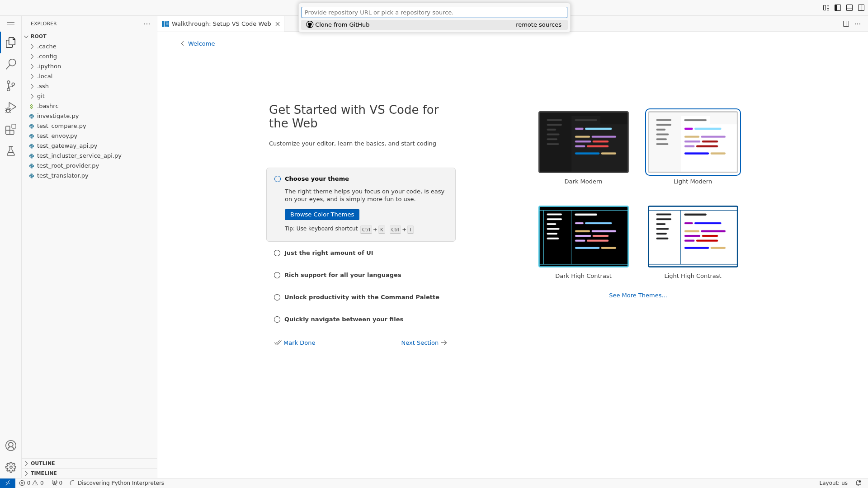This screenshot has width=868, height=488.
Task: Click the remote indicator in the status bar
Action: click(7, 483)
